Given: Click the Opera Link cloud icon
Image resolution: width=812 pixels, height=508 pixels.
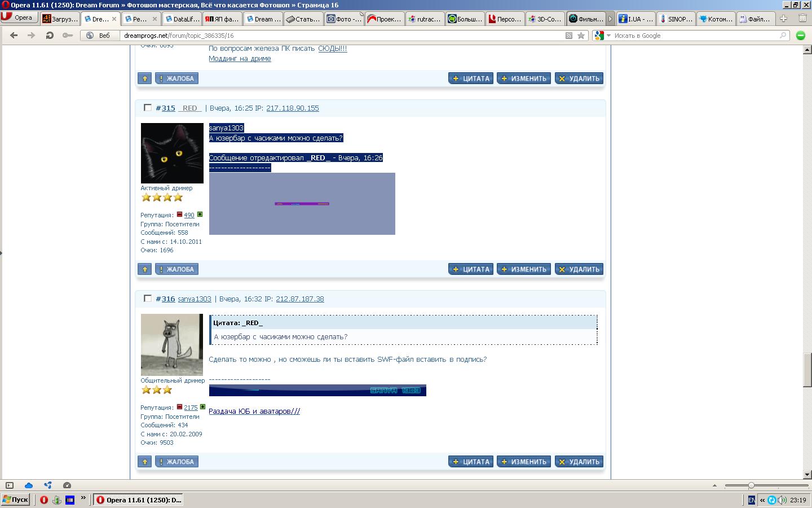Looking at the screenshot, I should [x=29, y=485].
